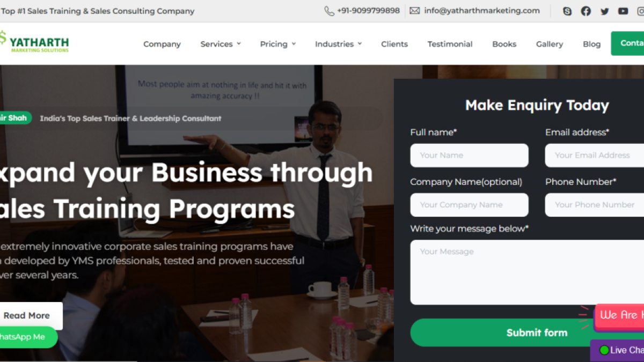Click the email envelope icon
Viewport: 644px width, 362px height.
coord(415,11)
